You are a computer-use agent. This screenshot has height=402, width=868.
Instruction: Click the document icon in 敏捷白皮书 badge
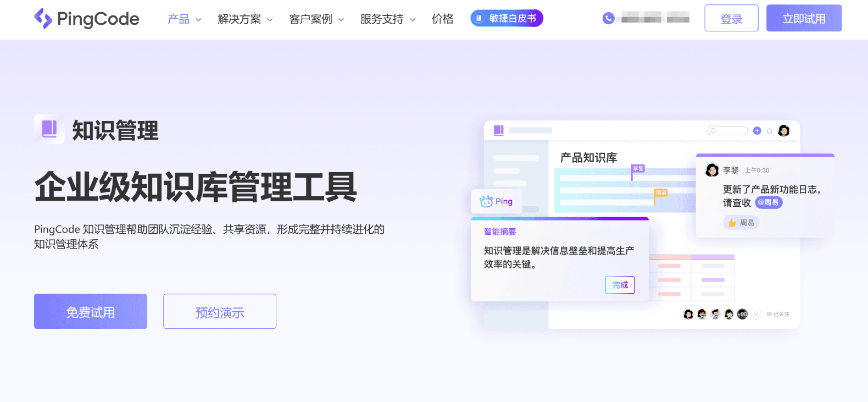point(479,18)
